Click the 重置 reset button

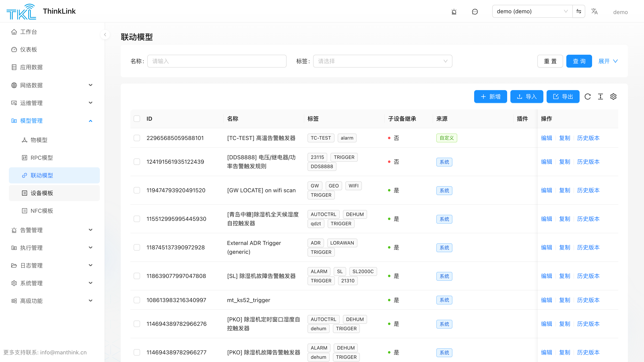click(x=550, y=61)
